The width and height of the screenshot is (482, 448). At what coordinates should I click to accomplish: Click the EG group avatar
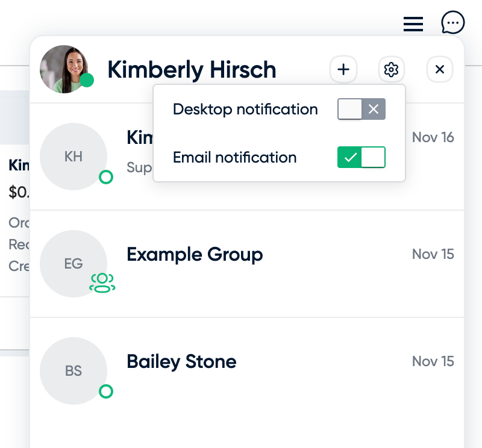[74, 264]
